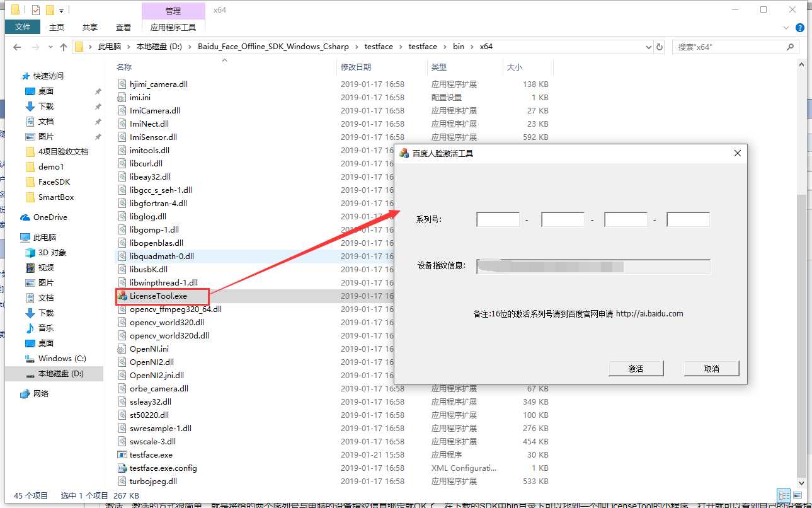This screenshot has width=812, height=508.
Task: Click the forward navigation arrow
Action: click(x=35, y=47)
